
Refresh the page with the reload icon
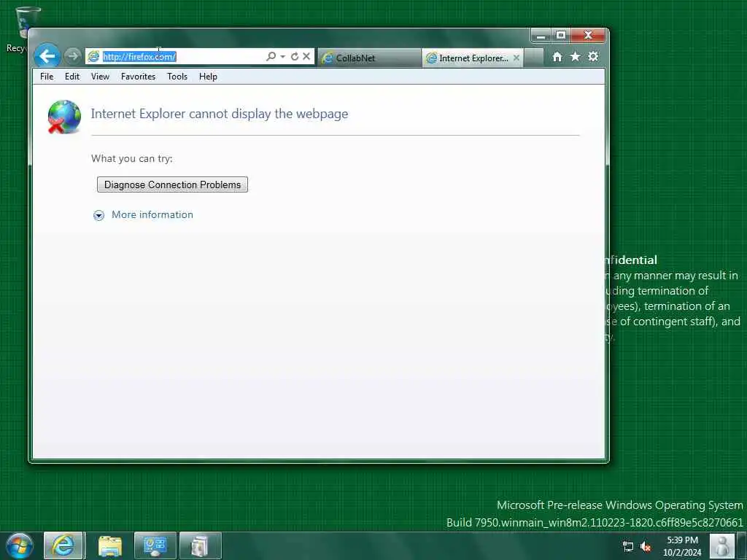click(x=295, y=56)
